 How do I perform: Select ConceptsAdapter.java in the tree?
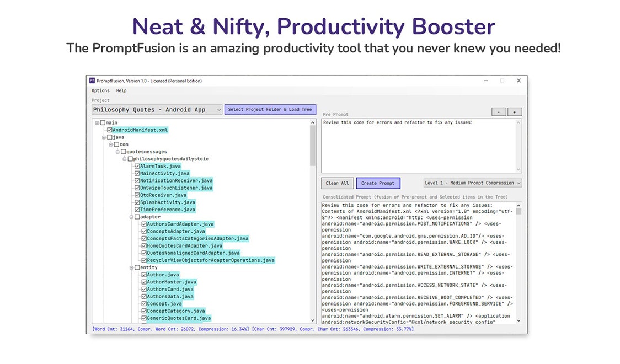(176, 232)
